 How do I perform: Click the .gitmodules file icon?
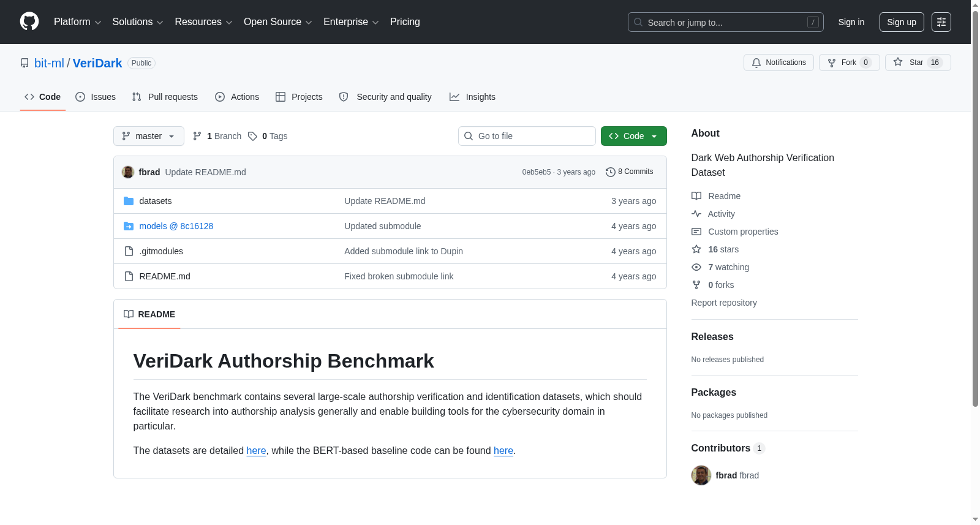click(129, 251)
